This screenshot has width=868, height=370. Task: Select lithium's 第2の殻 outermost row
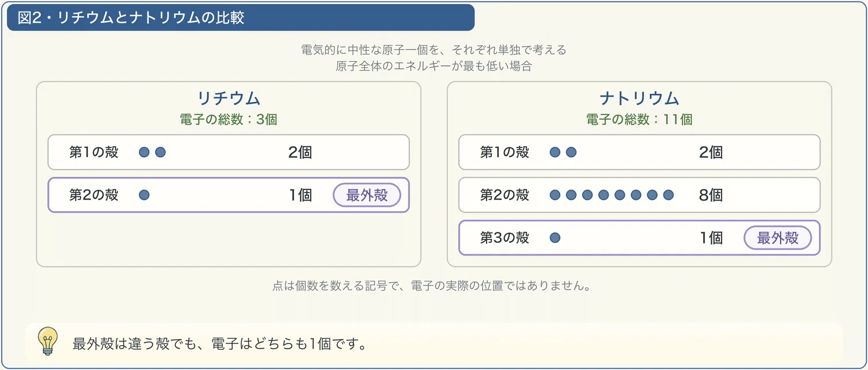(229, 195)
